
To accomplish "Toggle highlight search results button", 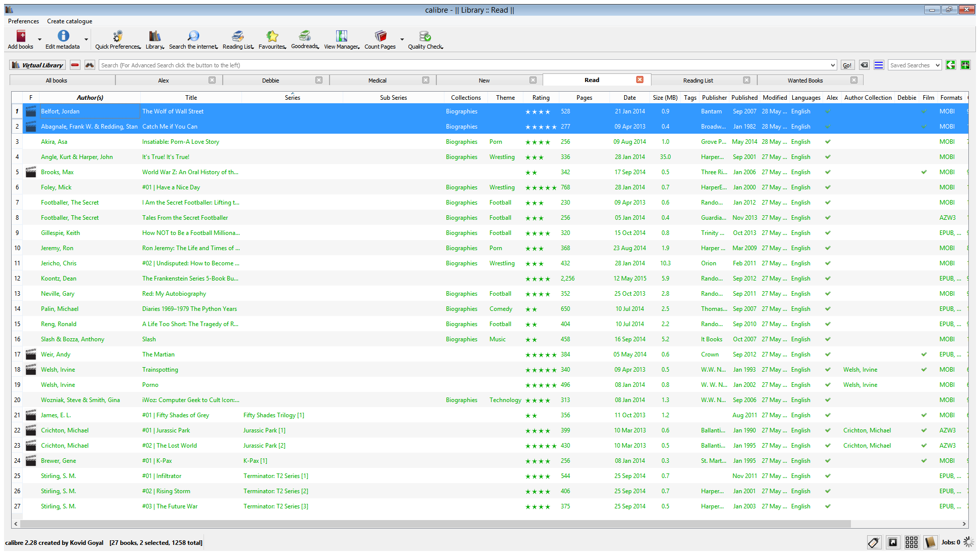I will pyautogui.click(x=879, y=65).
